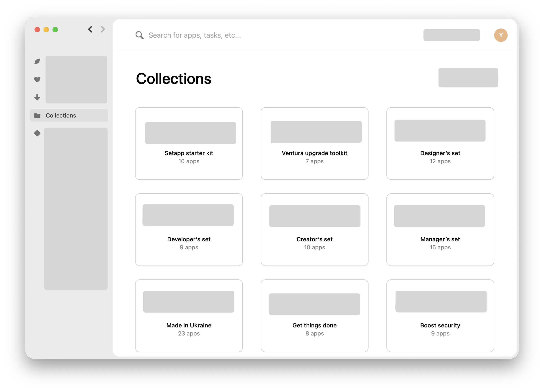Open the Y user avatar
This screenshot has height=392, width=544.
(501, 35)
